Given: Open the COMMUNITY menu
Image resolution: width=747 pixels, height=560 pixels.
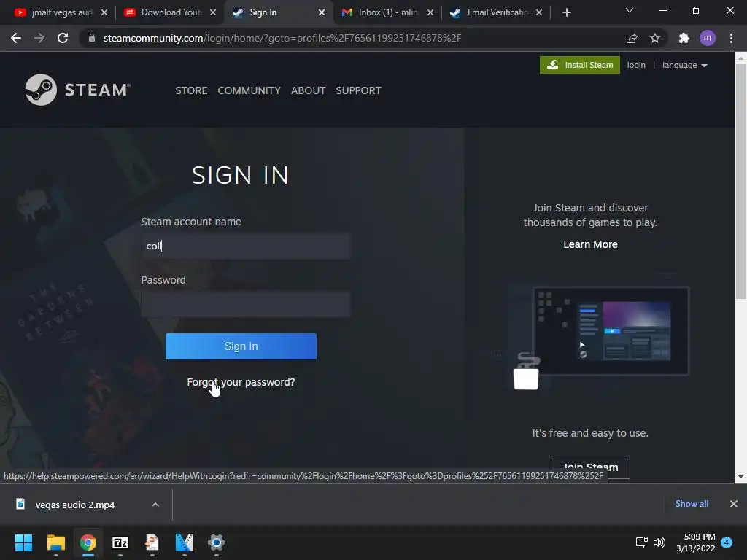Looking at the screenshot, I should click(x=249, y=90).
